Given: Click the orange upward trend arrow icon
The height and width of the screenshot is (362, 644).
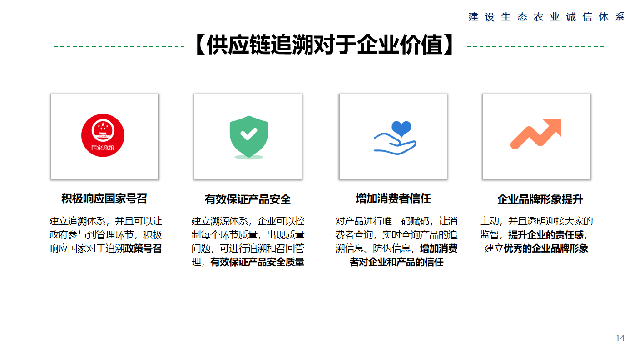Looking at the screenshot, I should point(535,134).
